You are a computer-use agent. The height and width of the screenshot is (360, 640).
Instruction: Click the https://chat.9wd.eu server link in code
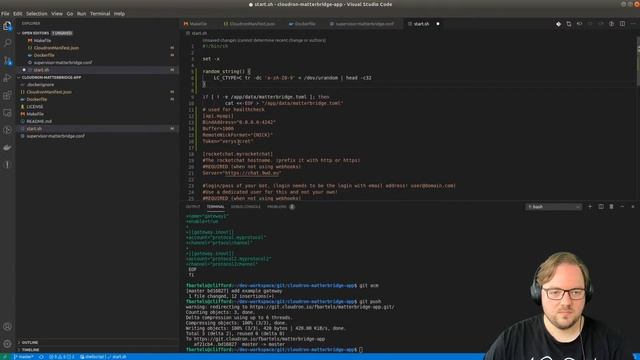253,173
